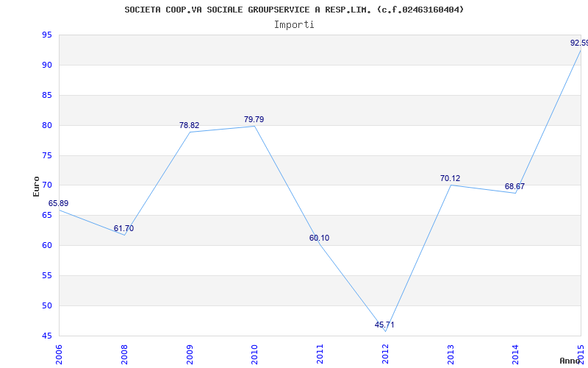Select the 78.82 value label
The image size is (588, 368).
[190, 125]
